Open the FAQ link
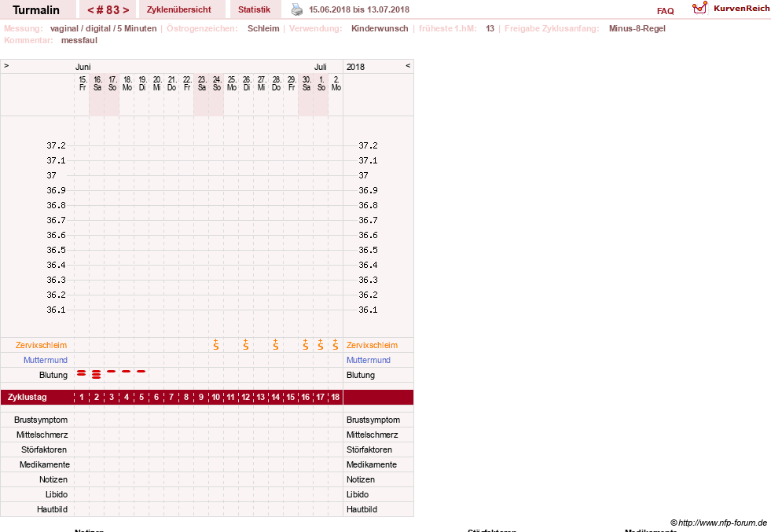This screenshot has width=771, height=532. click(x=665, y=11)
